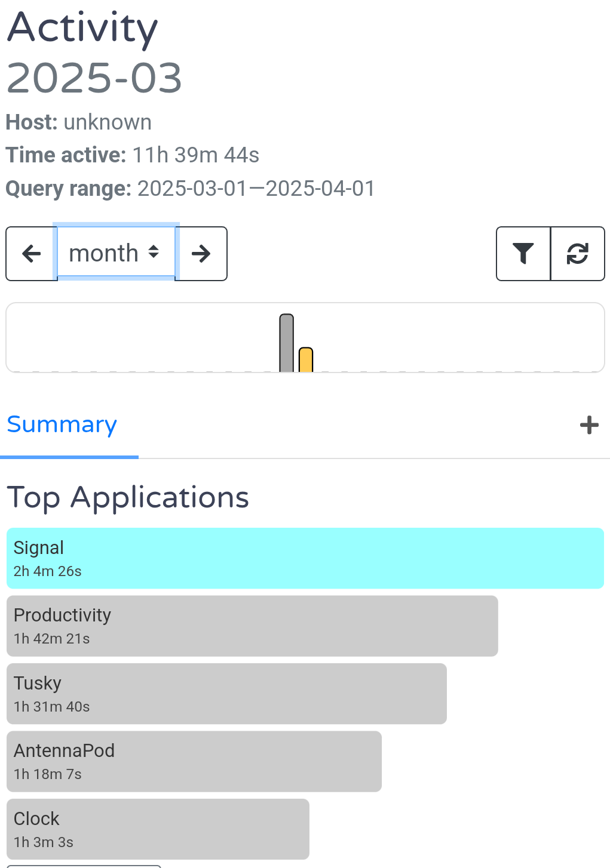Click the Activity page title

(x=82, y=28)
